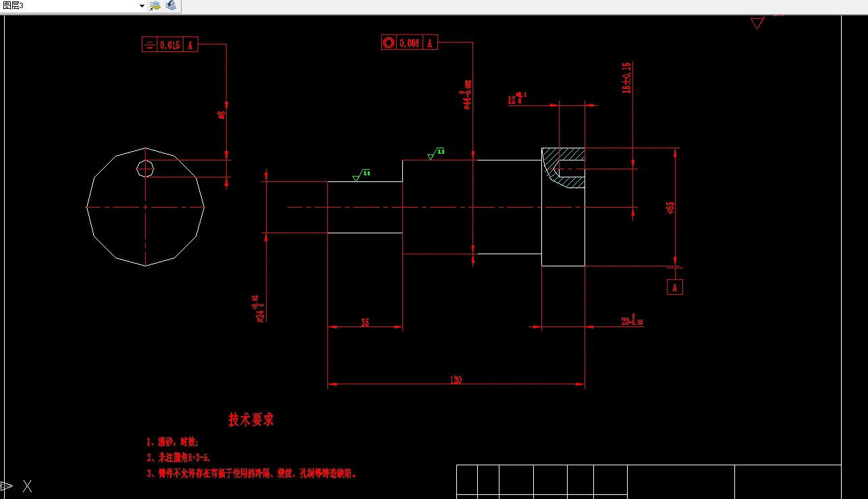Click the 35 length dimension
This screenshot has height=499, width=868.
coord(365,322)
